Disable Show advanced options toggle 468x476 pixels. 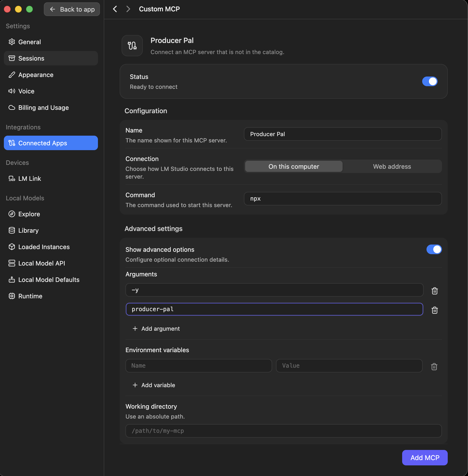pyautogui.click(x=434, y=249)
